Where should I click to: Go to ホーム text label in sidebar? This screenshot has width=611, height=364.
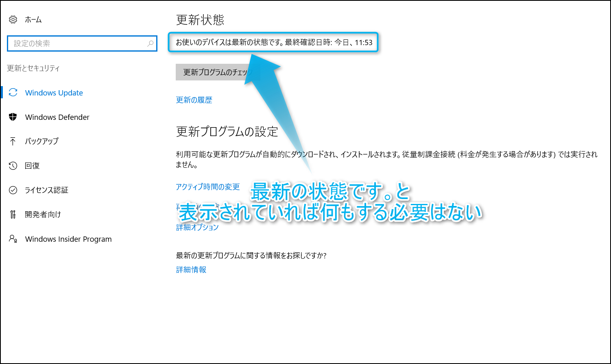(33, 19)
